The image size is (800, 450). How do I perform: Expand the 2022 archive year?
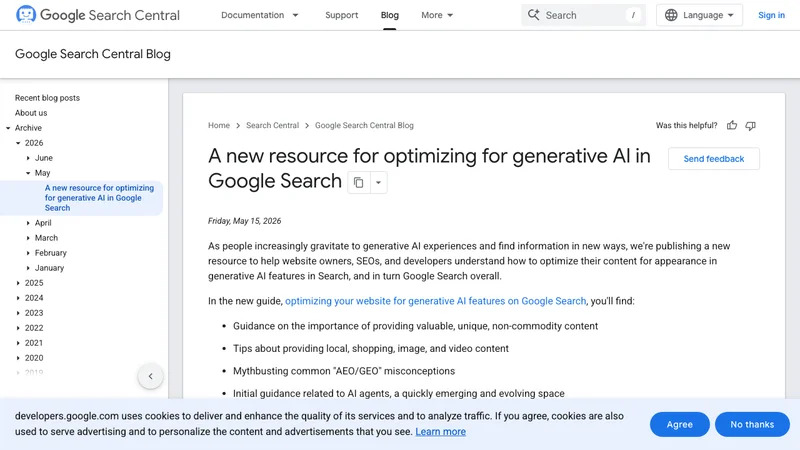tap(18, 328)
